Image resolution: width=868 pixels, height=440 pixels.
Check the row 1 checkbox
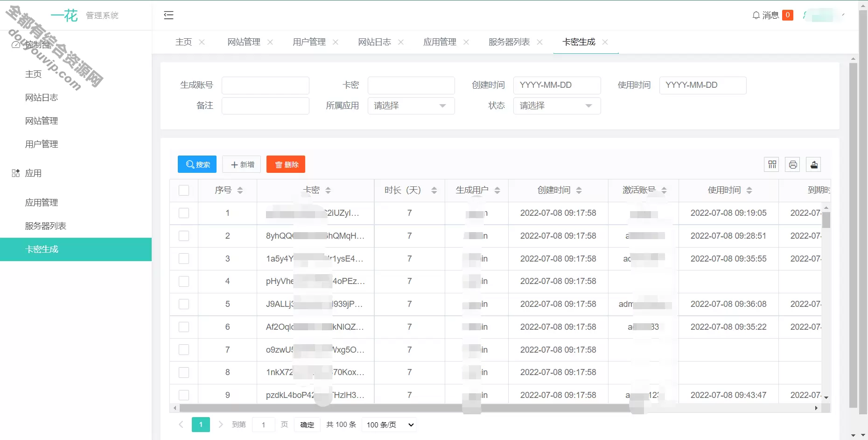coord(184,213)
